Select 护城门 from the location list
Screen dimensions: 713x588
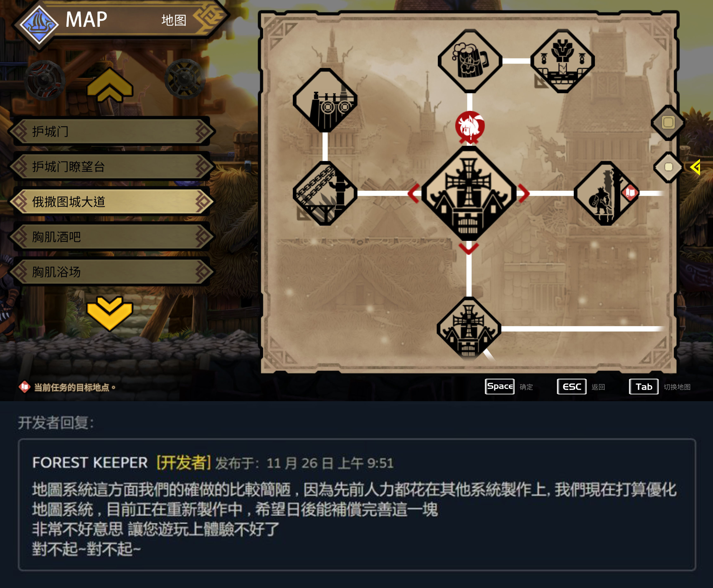[112, 131]
